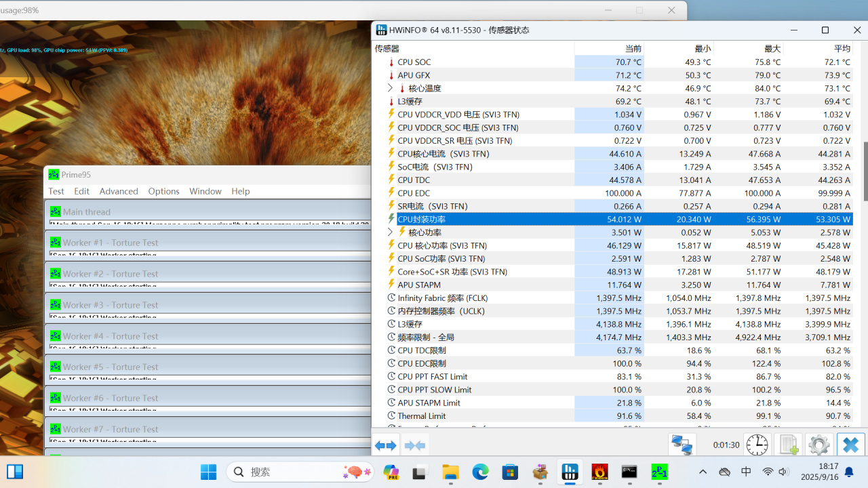Screen dimensions: 868x488
Task: Toggle the 中 input method indicator
Action: click(x=746, y=472)
